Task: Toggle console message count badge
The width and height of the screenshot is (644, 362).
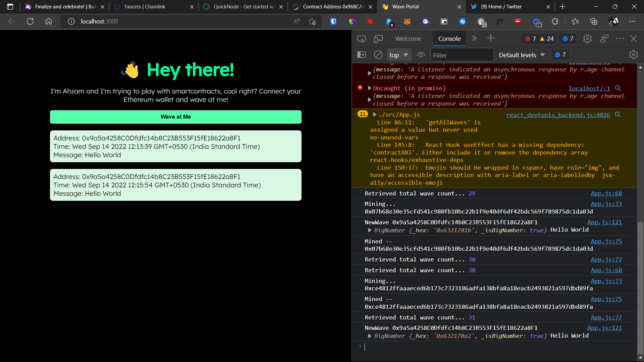Action: [x=568, y=39]
